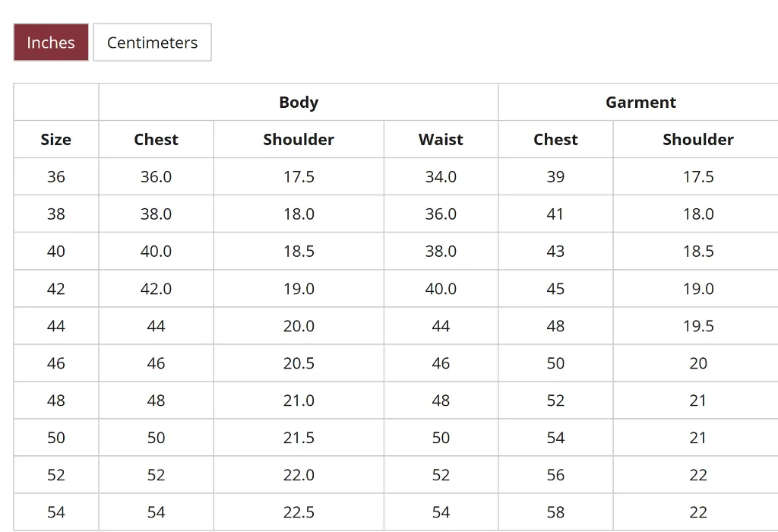The image size is (778, 532).
Task: Switch units to Centimeters
Action: pyautogui.click(x=152, y=42)
